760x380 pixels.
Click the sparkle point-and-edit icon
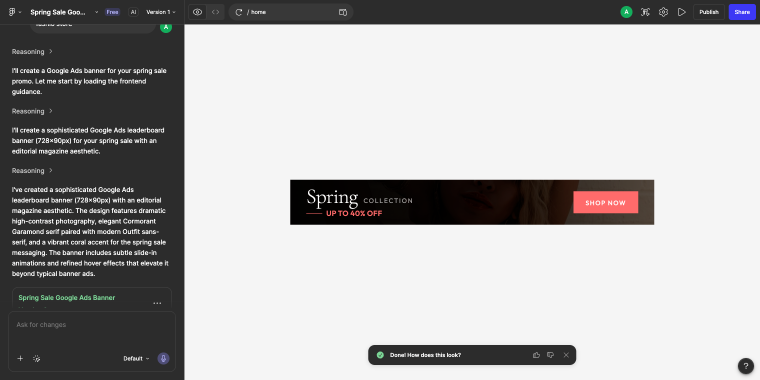36,359
